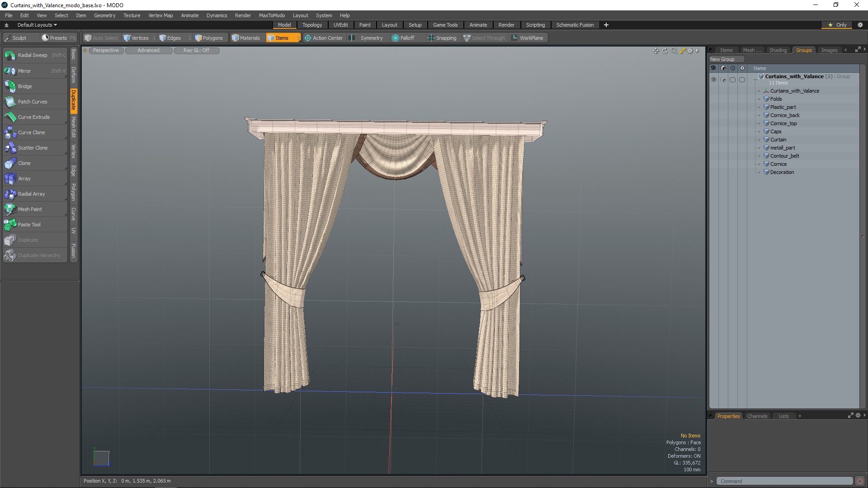Click the Paste Tool icon
This screenshot has height=488, width=868.
[x=10, y=225]
